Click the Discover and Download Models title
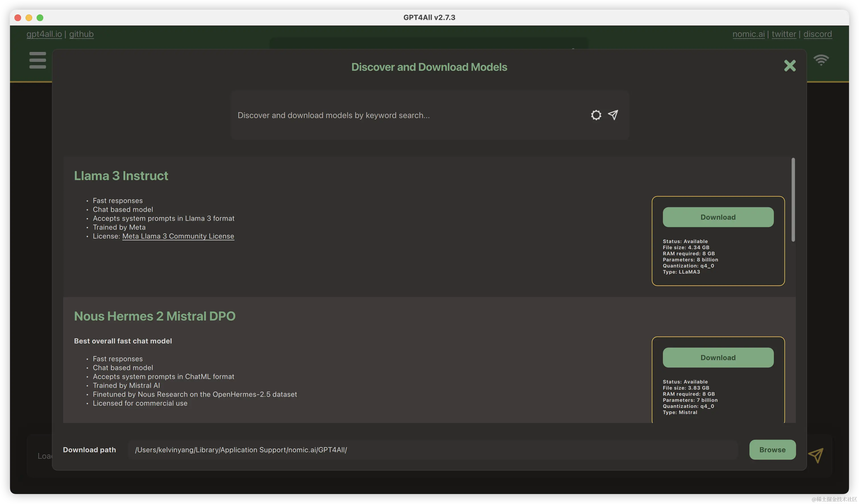Viewport: 859px width, 504px height. coord(429,67)
